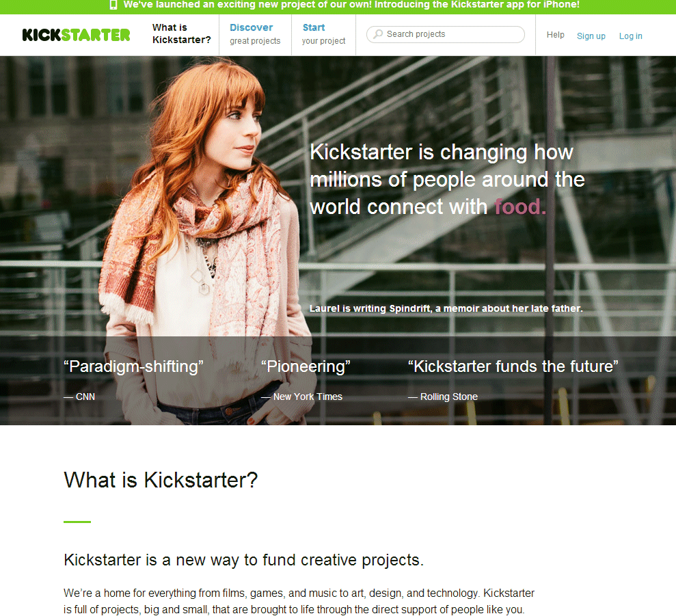The width and height of the screenshot is (676, 616).
Task: Click the magnifying glass search icon
Action: (378, 34)
